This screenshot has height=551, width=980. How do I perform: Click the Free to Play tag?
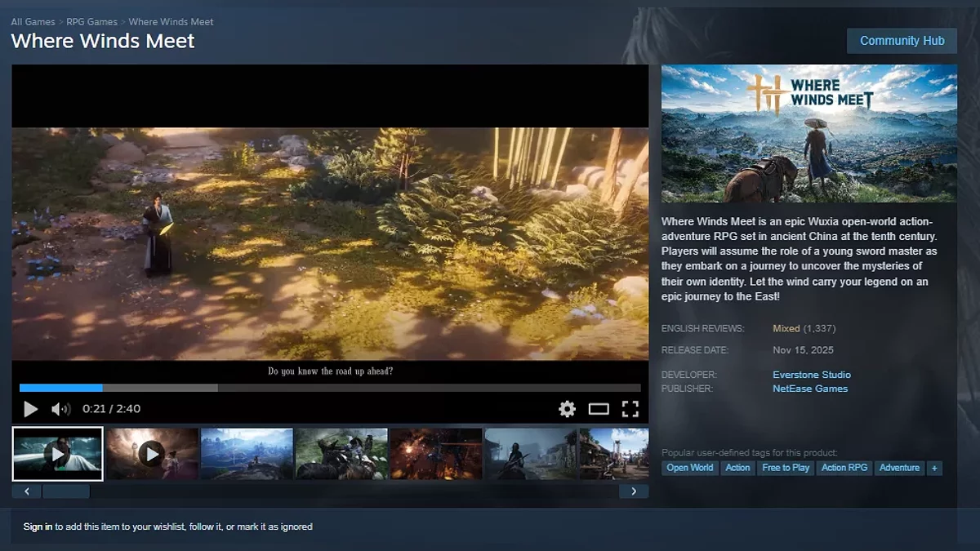pos(786,468)
